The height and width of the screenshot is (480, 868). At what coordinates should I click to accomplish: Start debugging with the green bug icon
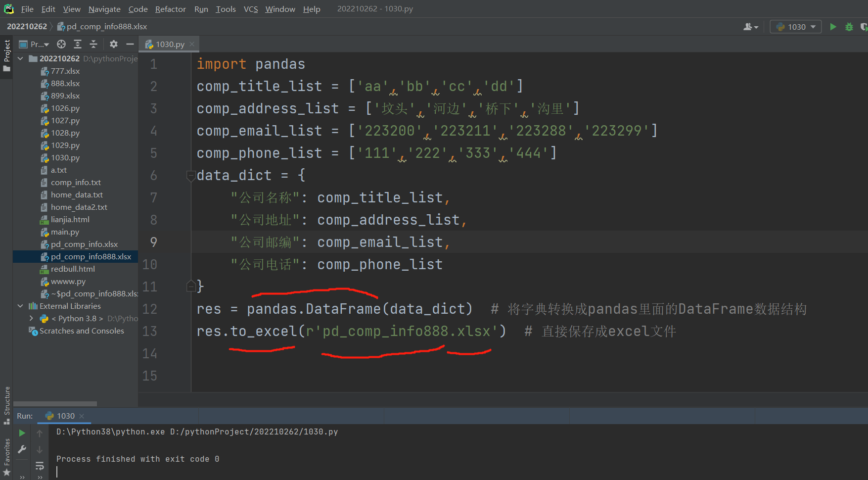click(x=849, y=27)
